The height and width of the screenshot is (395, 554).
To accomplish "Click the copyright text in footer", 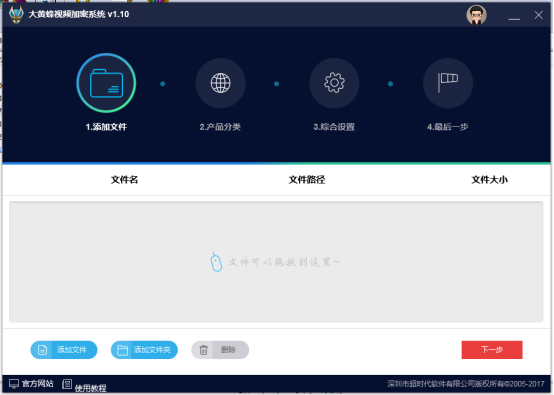I will [x=466, y=384].
